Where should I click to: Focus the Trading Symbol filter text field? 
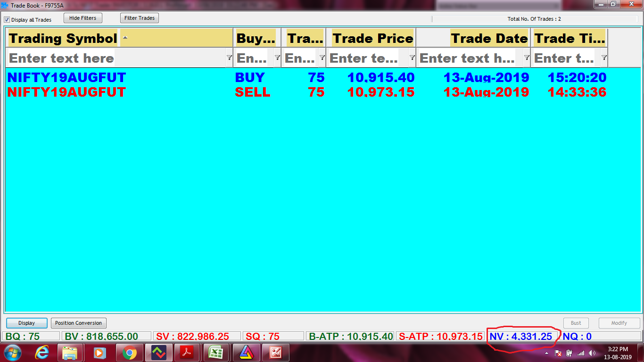pyautogui.click(x=116, y=58)
